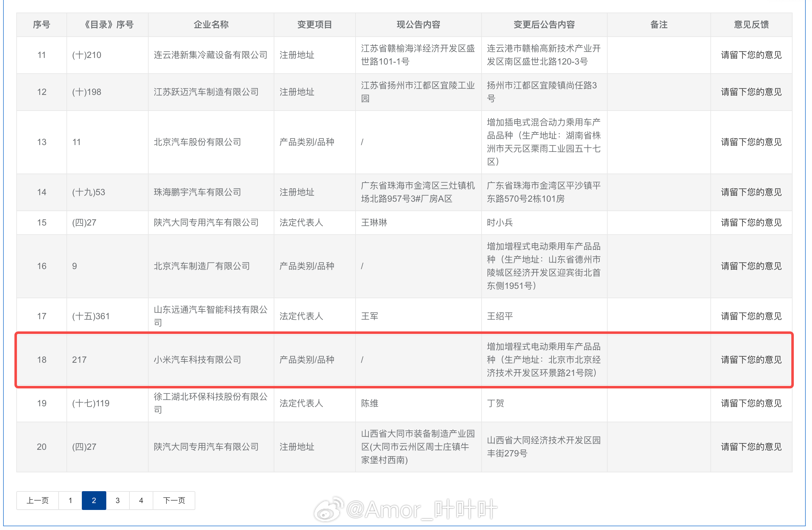812x530 pixels.
Task: Click 北京汽车股份's new content about 插电式混合动力
Action: [x=544, y=142]
